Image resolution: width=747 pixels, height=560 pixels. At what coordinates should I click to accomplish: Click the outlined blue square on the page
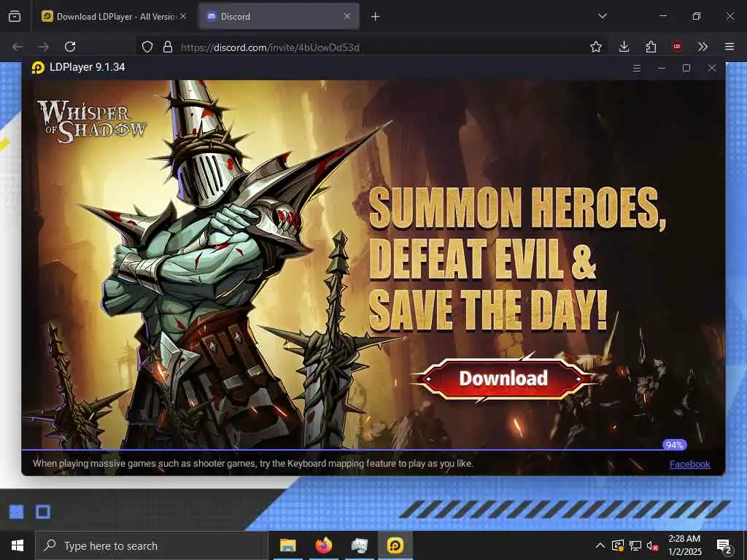(x=43, y=512)
